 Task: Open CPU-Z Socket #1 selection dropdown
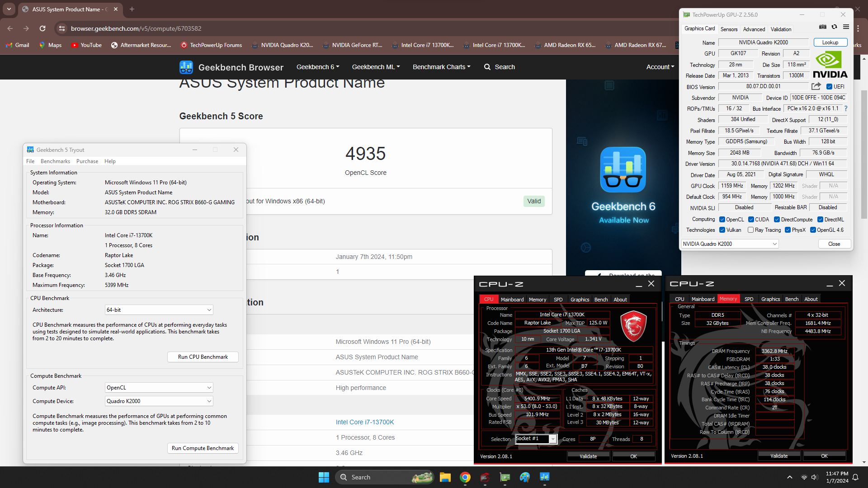(536, 439)
